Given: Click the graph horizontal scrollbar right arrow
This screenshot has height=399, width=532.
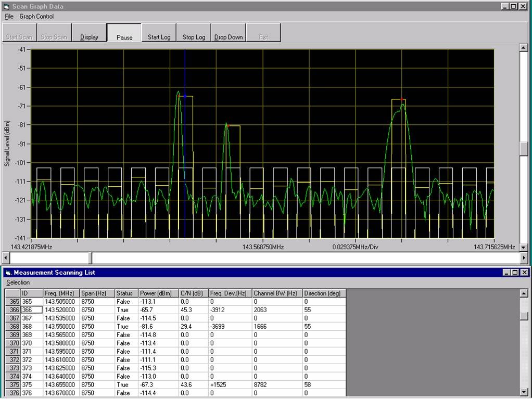Looking at the screenshot, I should coord(524,258).
